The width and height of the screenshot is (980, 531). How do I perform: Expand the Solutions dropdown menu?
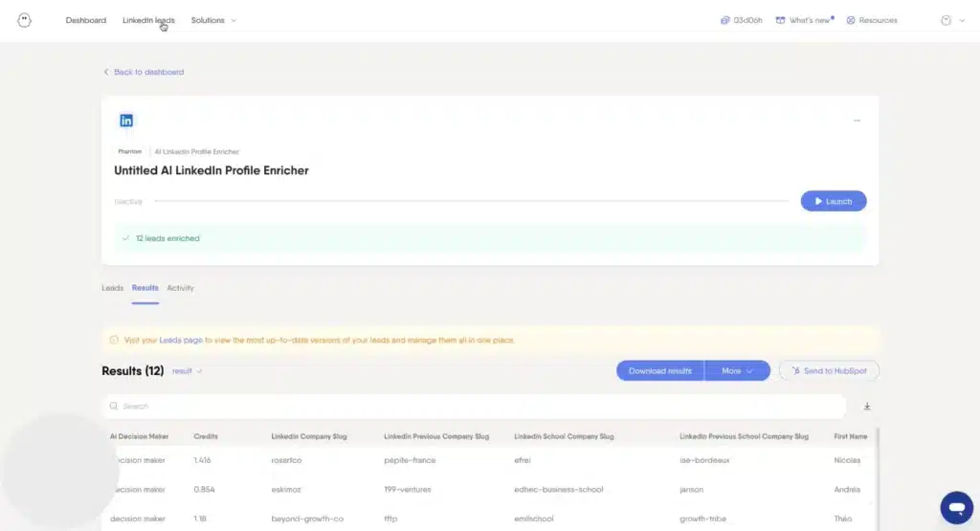pyautogui.click(x=213, y=20)
